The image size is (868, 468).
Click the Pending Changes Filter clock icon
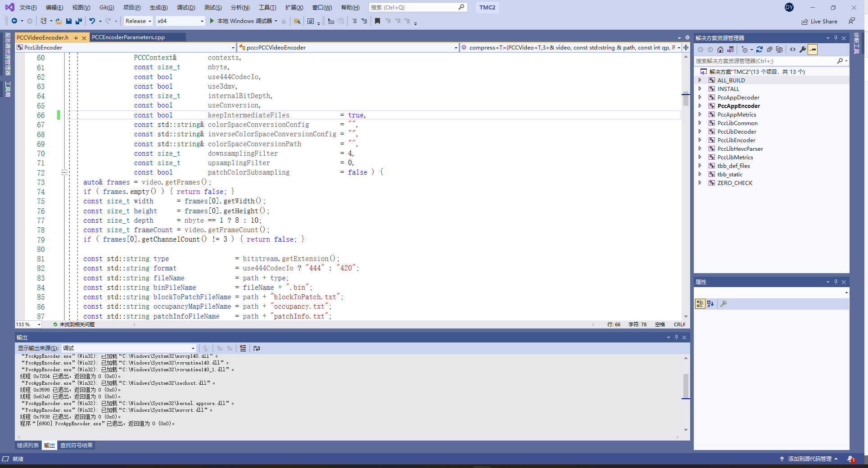pyautogui.click(x=745, y=49)
